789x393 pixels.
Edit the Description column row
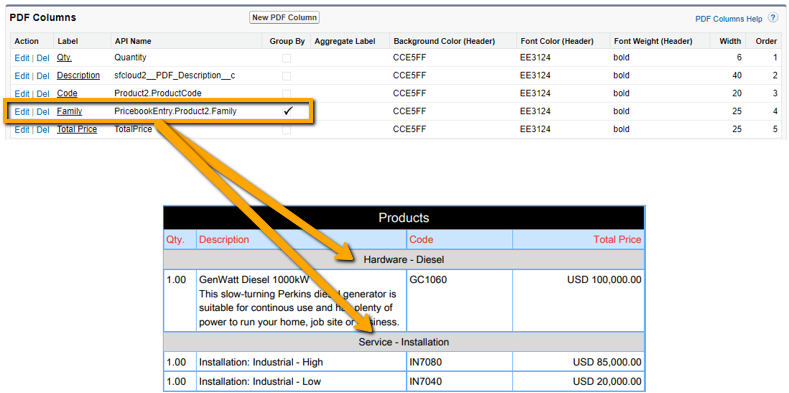tap(22, 76)
